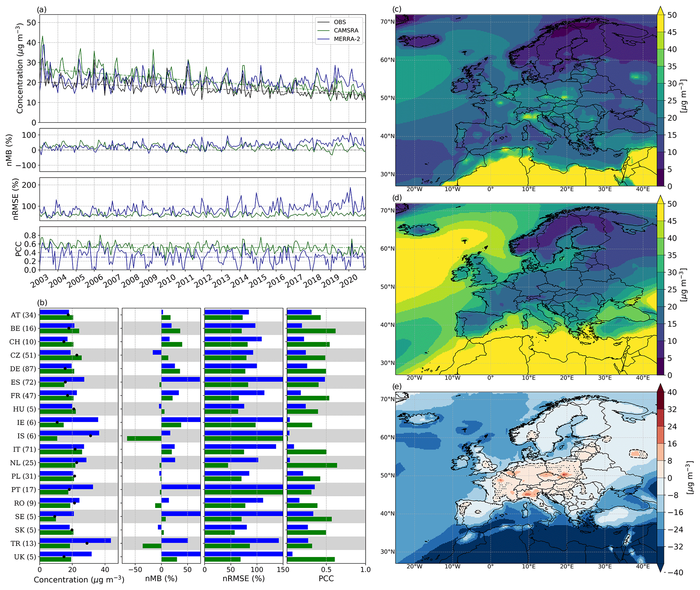Viewport: 700px width, 590px height.
Task: Click the TR (13) country label
Action: click(23, 544)
